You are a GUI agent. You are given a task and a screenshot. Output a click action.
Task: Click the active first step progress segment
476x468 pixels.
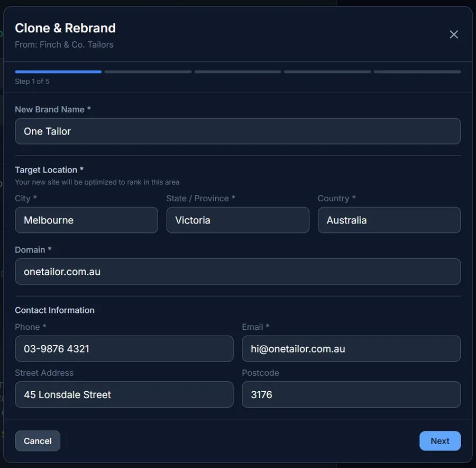point(58,71)
